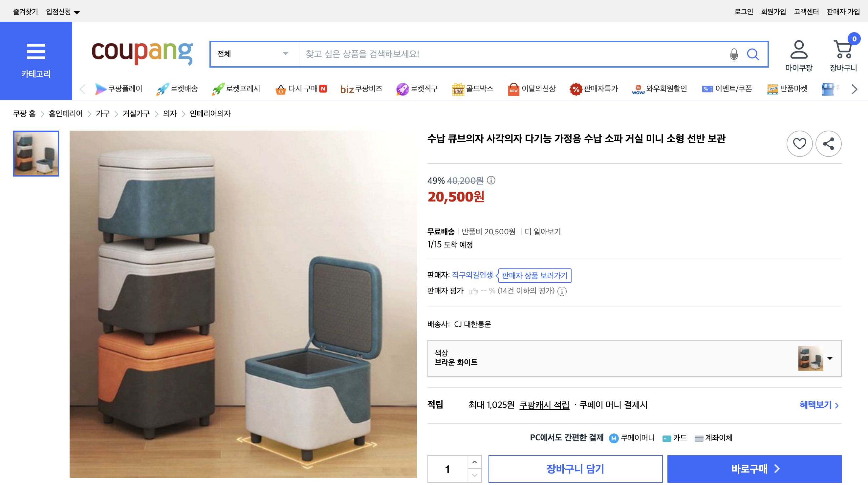Add the product to favorites with the heart
This screenshot has width=868, height=485.
point(799,143)
